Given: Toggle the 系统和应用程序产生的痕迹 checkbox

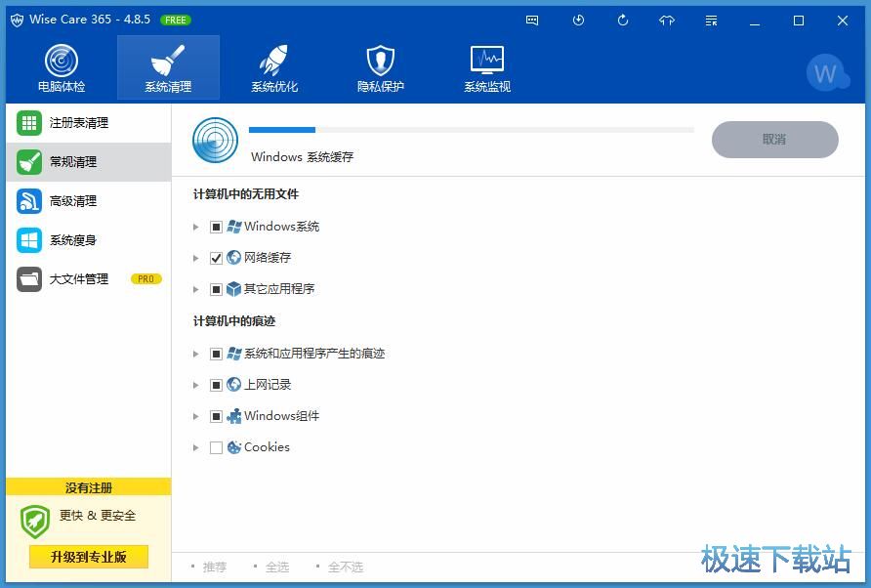Looking at the screenshot, I should pos(216,354).
